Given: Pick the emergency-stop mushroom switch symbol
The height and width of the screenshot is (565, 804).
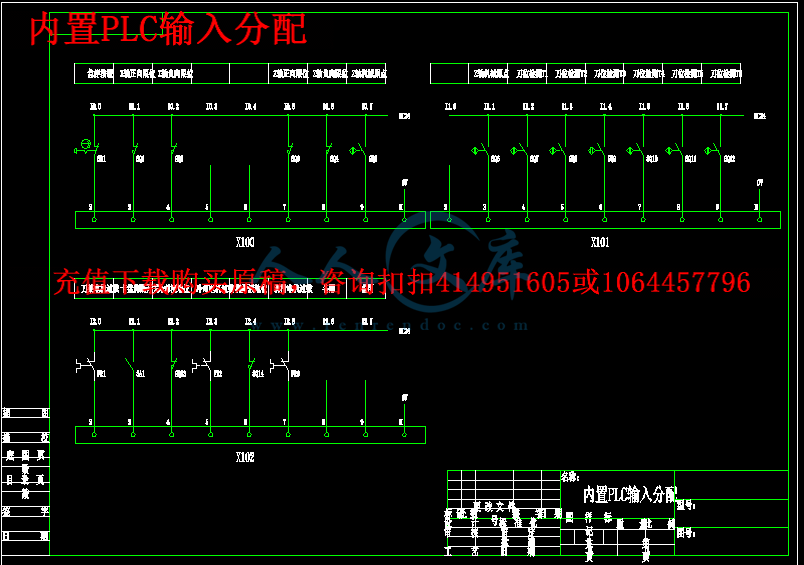Looking at the screenshot, I should tap(86, 147).
